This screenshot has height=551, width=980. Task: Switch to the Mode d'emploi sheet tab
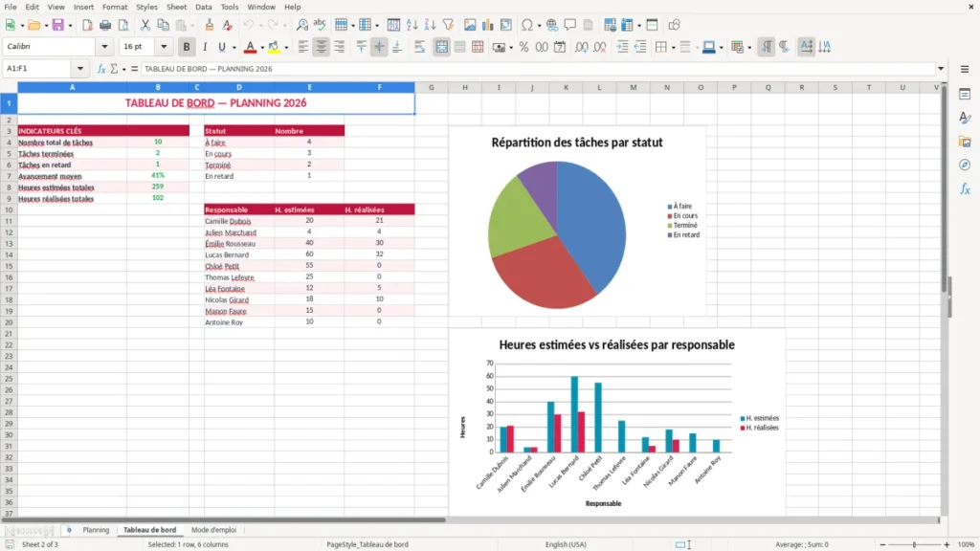213,530
